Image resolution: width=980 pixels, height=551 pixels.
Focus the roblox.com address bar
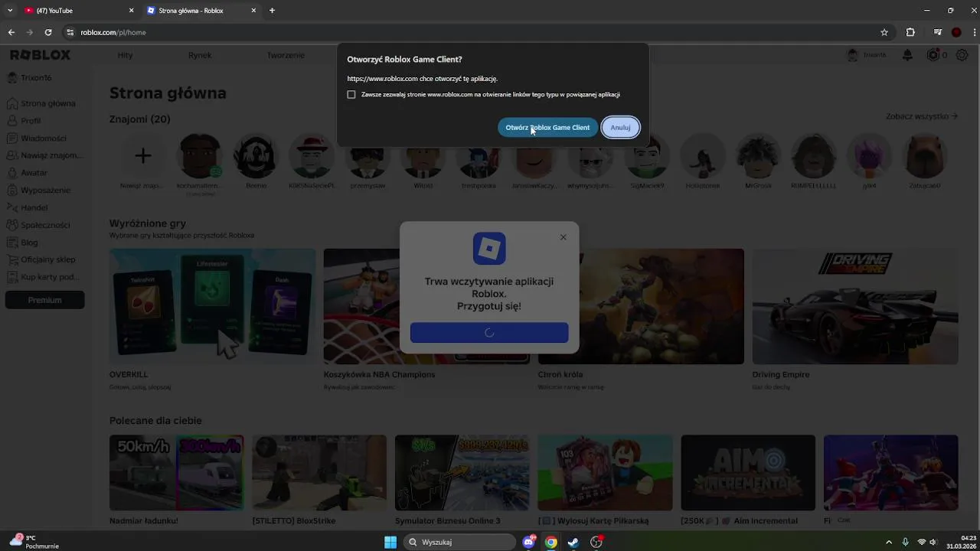pyautogui.click(x=475, y=32)
